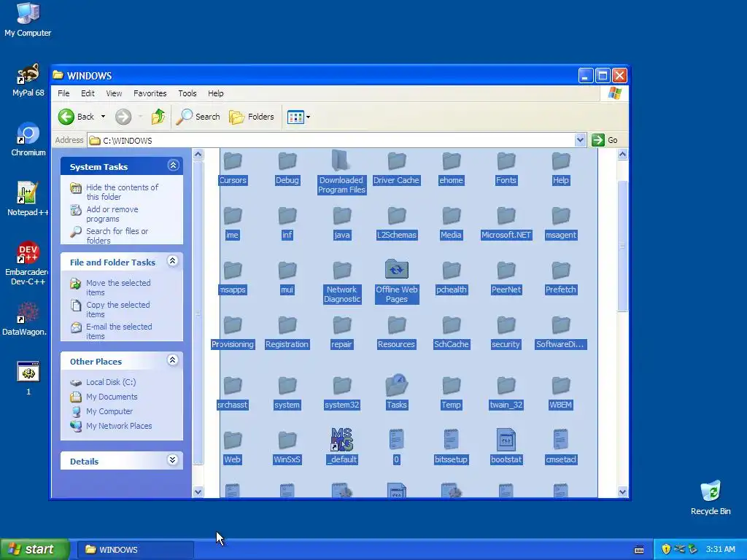
Task: Collapse the Other Places panel
Action: 172,360
